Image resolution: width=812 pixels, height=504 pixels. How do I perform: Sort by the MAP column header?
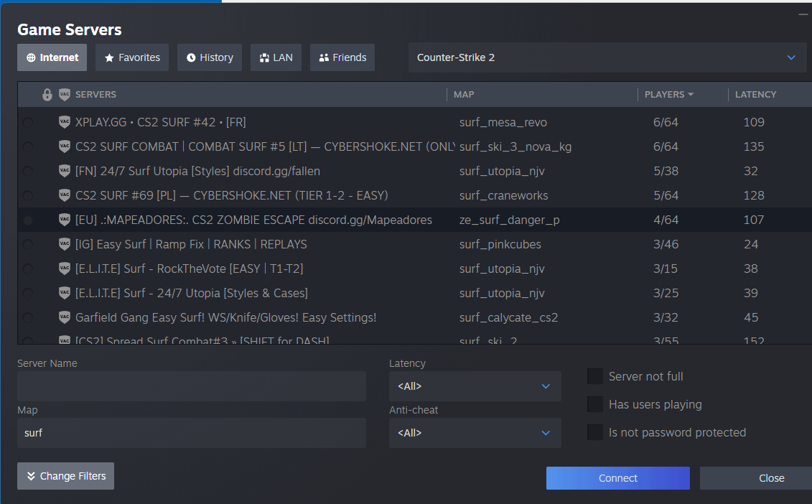click(464, 94)
